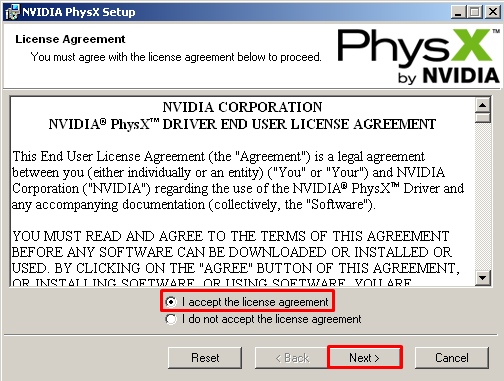The width and height of the screenshot is (504, 381).
Task: Click the "YOU MUST READ AND AGREE" paragraph line
Action: pyautogui.click(x=231, y=236)
